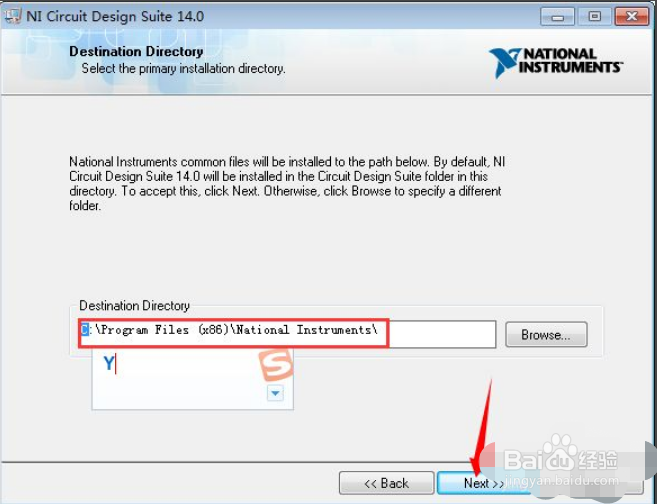Open the Browse... folder dialog
The image size is (657, 504).
[546, 334]
